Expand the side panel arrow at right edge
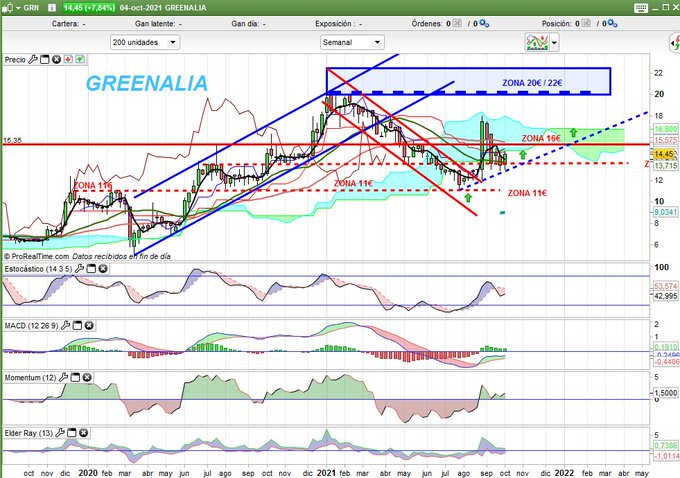 (x=675, y=43)
